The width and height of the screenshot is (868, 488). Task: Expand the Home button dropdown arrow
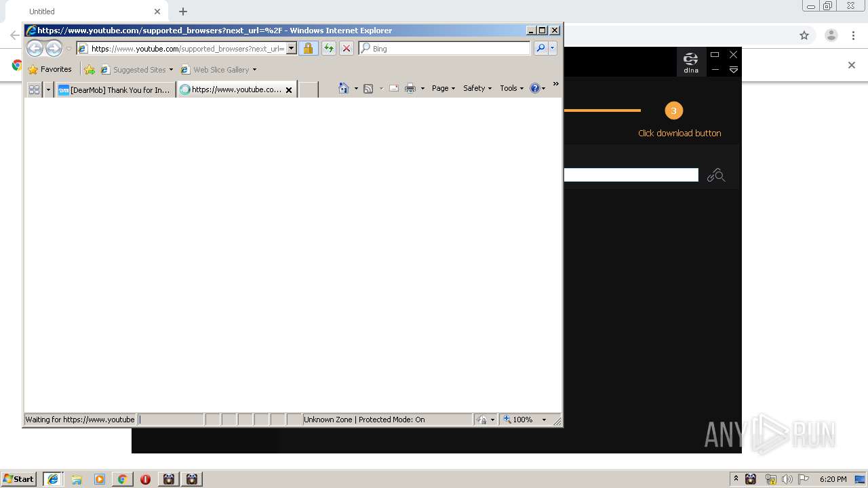coord(356,89)
